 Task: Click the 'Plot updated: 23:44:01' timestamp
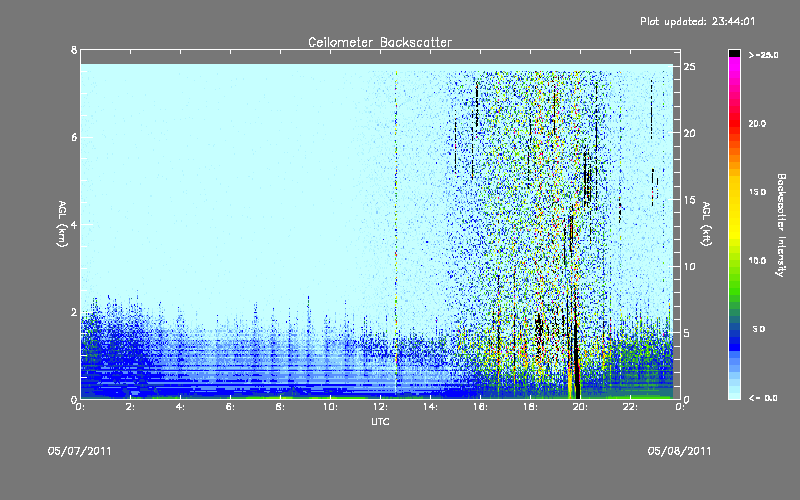click(x=697, y=21)
